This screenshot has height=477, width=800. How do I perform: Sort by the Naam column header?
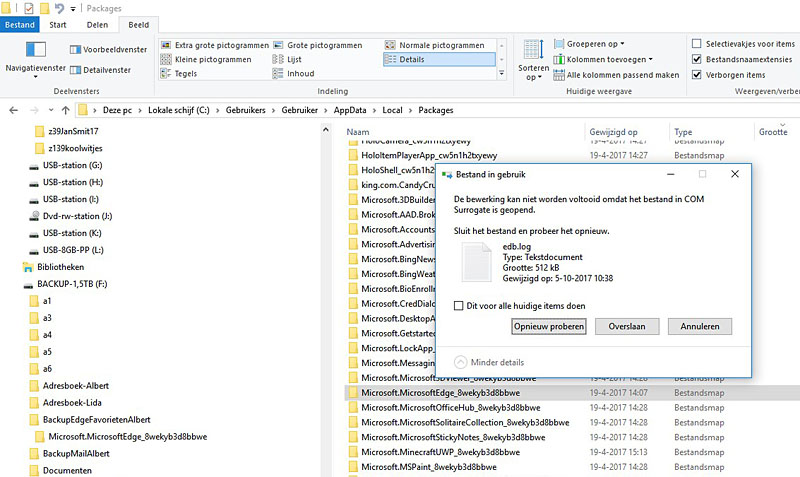358,132
